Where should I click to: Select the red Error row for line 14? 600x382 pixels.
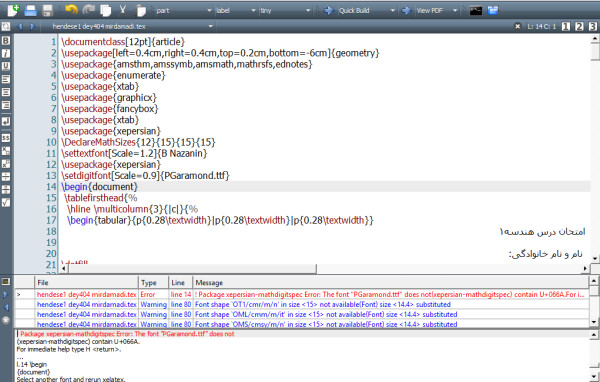pyautogui.click(x=302, y=294)
